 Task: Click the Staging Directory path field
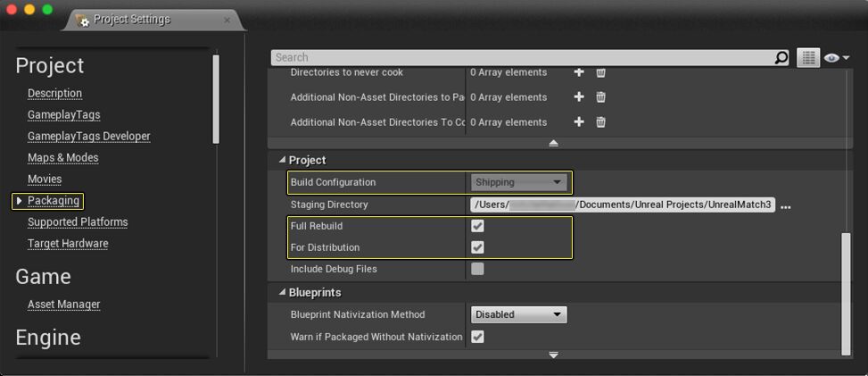click(x=623, y=205)
